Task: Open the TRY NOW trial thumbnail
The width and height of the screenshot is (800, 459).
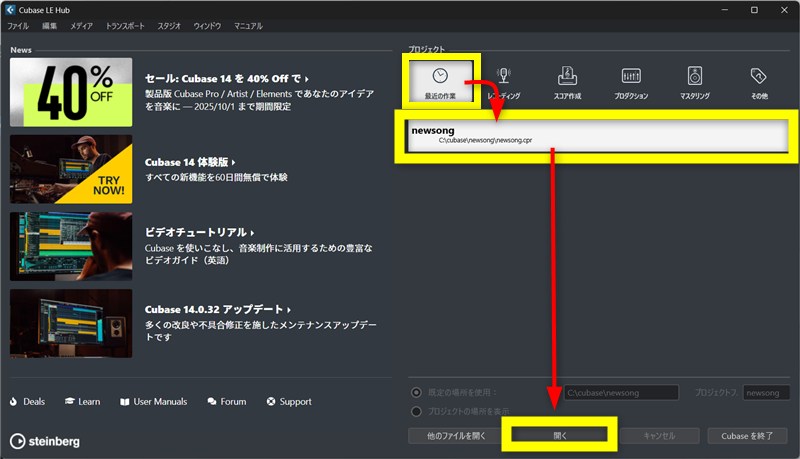Action: pos(71,169)
